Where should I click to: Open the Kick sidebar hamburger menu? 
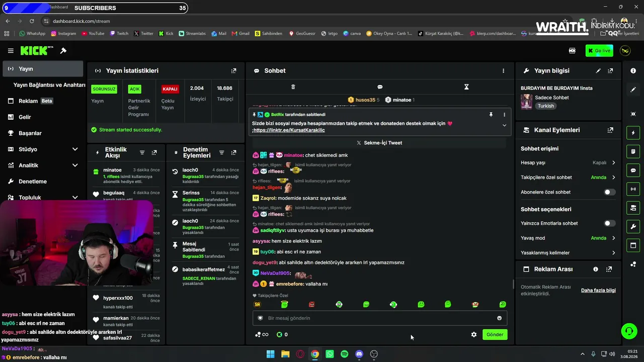(11, 51)
